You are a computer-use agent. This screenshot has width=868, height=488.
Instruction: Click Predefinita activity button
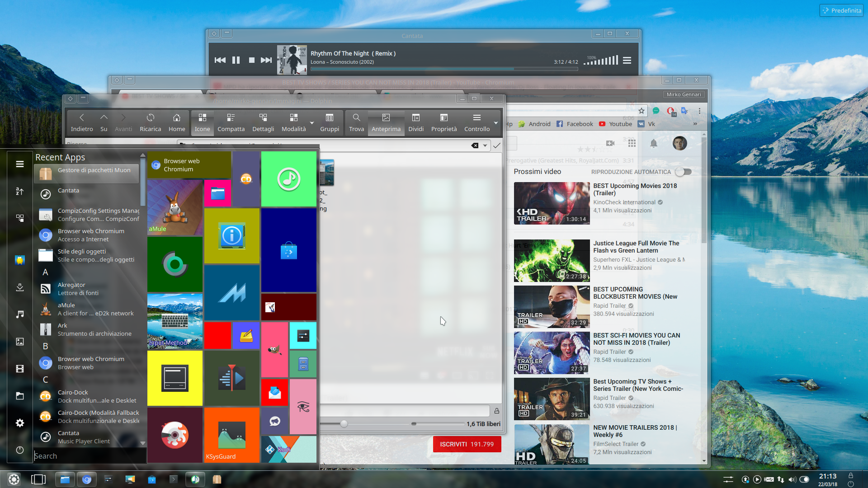pos(841,10)
